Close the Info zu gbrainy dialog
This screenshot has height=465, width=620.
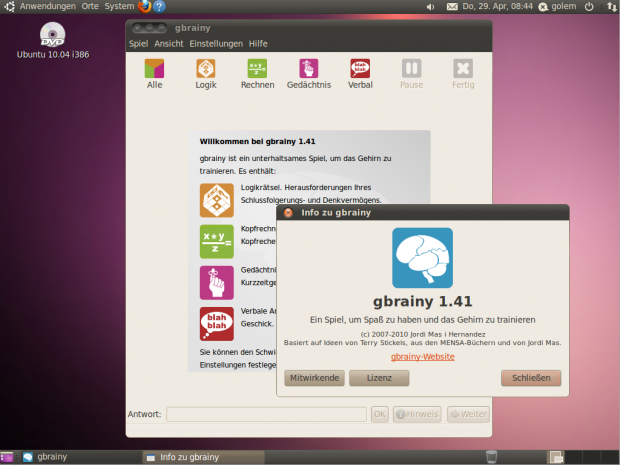288,213
